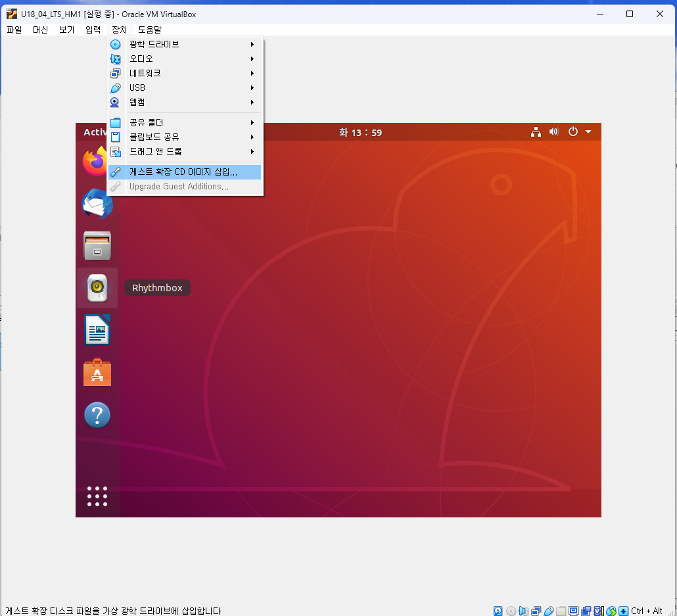
Task: Expand the 네트워크 submenu arrow
Action: click(252, 73)
